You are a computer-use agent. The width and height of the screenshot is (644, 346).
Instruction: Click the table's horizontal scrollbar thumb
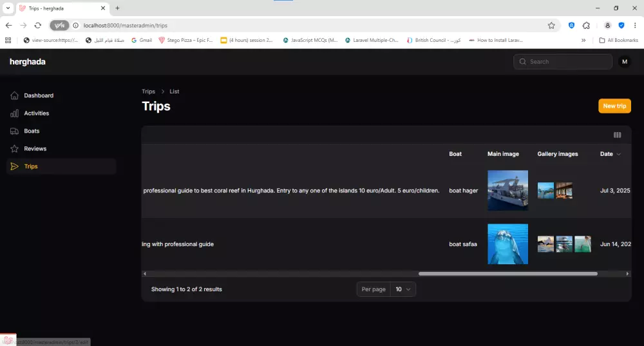[x=507, y=274]
